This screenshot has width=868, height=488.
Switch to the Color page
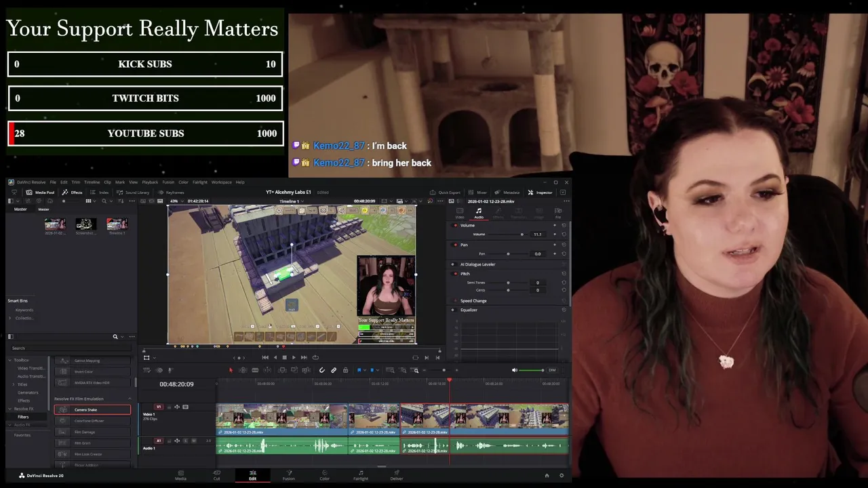[x=325, y=474]
